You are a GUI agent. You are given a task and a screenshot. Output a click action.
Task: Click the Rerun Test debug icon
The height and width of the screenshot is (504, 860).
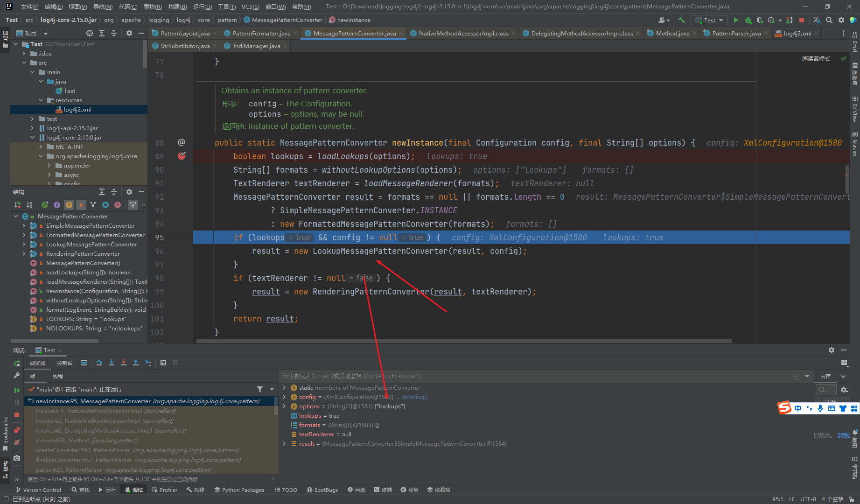[x=17, y=363]
